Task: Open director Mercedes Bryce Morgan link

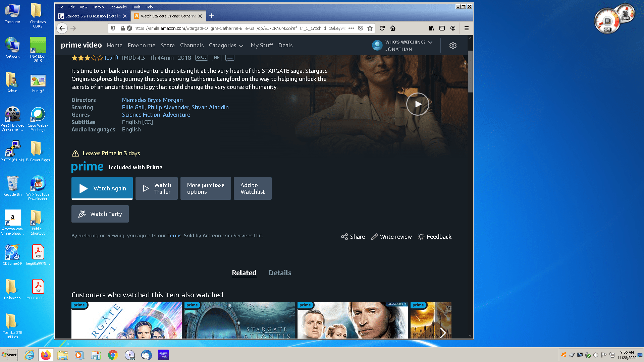Action: 152,100
